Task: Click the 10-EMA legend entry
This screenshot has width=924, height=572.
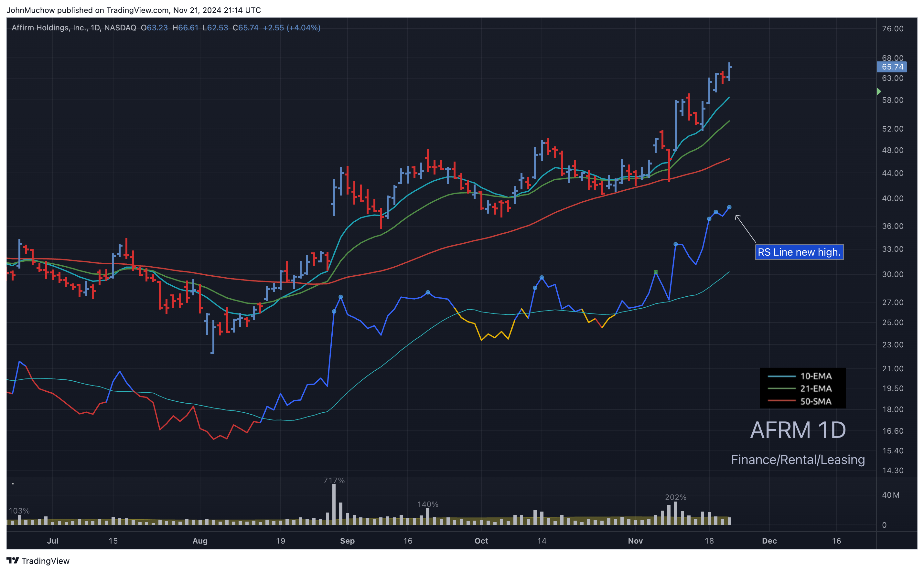Action: coord(800,376)
